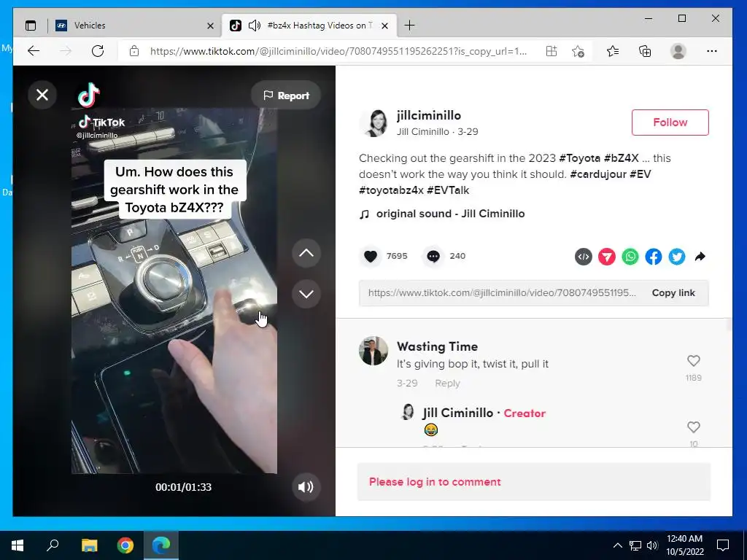Image resolution: width=747 pixels, height=560 pixels.
Task: Open Jill Ciminillo creator reply name
Action: pos(458,413)
